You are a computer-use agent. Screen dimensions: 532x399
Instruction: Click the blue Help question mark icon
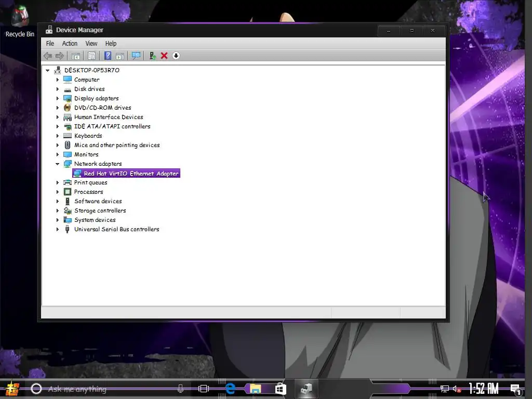[x=108, y=56]
